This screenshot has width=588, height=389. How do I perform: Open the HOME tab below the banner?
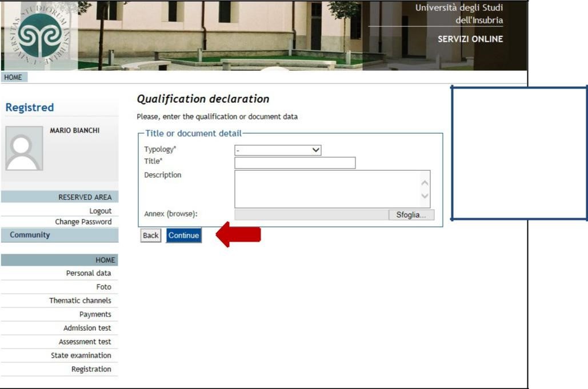click(x=14, y=77)
